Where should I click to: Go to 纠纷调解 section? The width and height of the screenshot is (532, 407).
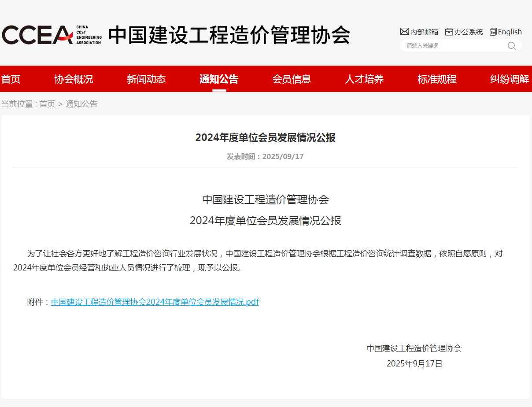(510, 79)
